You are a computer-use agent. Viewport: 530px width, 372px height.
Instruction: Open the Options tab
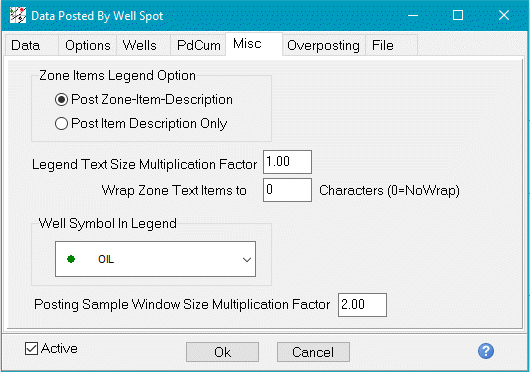click(88, 45)
